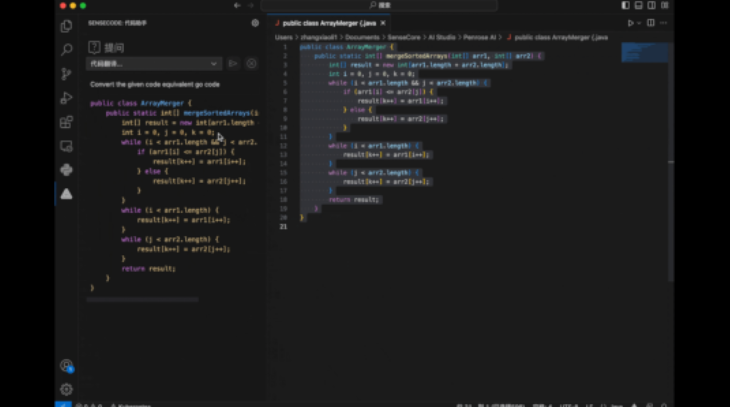This screenshot has width=730, height=407.
Task: Click the split editor right button
Action: [x=652, y=23]
